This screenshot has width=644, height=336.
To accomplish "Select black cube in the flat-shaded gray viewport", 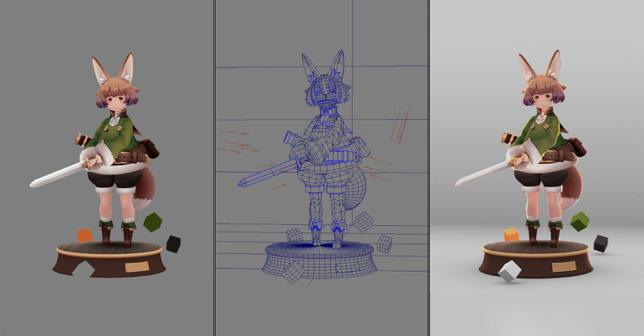I will [x=173, y=244].
